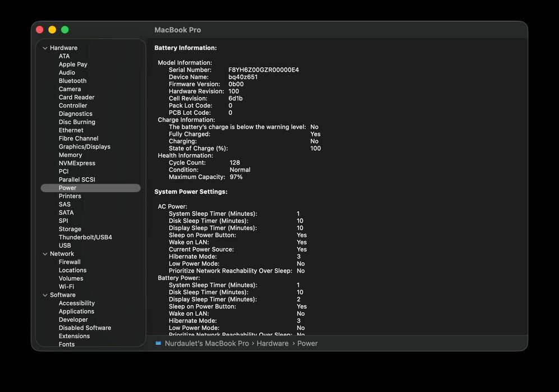This screenshot has height=392, width=559.
Task: Select Controller in the sidebar
Action: point(73,105)
